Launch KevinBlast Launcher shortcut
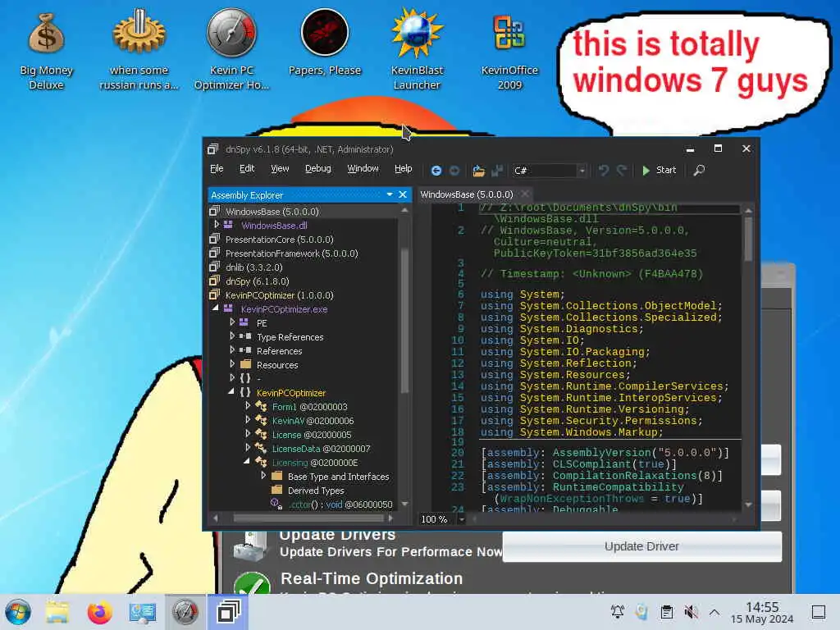840x630 pixels. click(x=417, y=51)
